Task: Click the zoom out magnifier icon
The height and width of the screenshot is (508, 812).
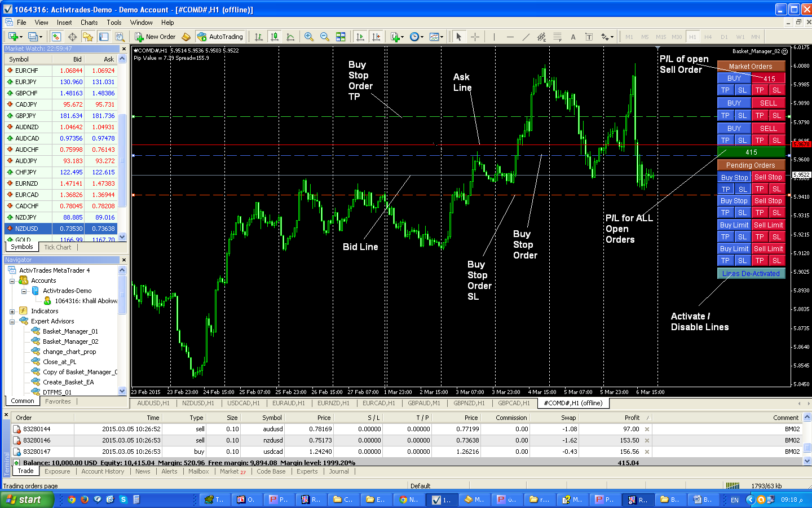Action: [x=325, y=37]
